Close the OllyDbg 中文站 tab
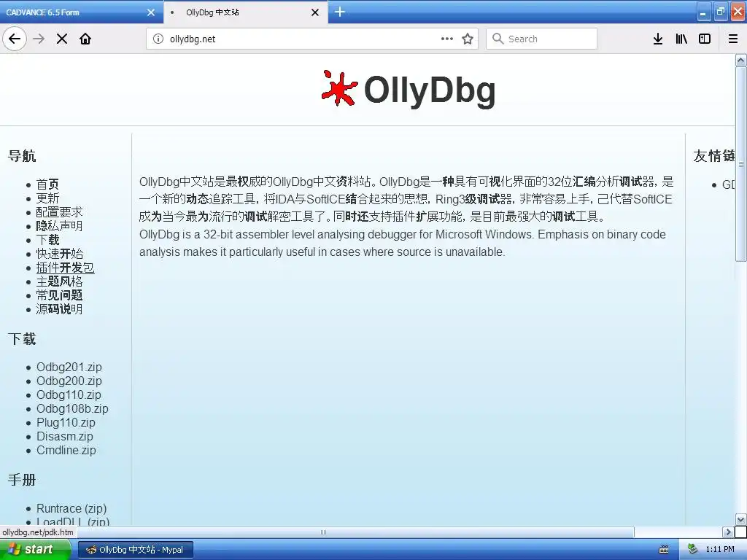Image resolution: width=747 pixels, height=560 pixels. point(315,12)
